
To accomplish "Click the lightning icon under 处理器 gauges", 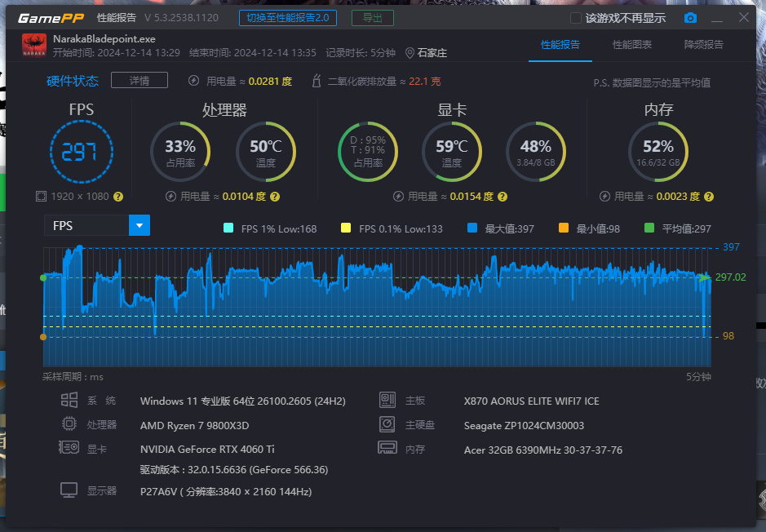I will 170,197.
